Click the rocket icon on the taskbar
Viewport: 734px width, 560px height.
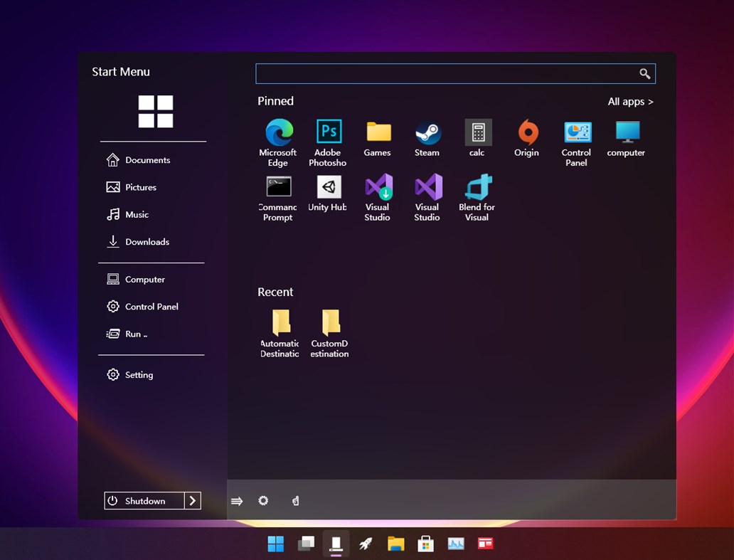tap(366, 543)
